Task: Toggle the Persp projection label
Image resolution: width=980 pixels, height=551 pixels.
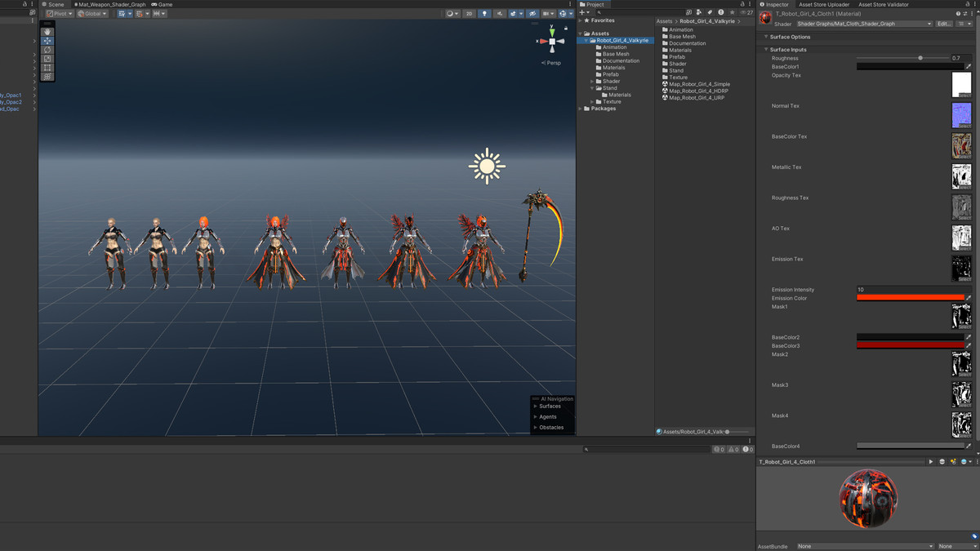Action: (x=552, y=63)
